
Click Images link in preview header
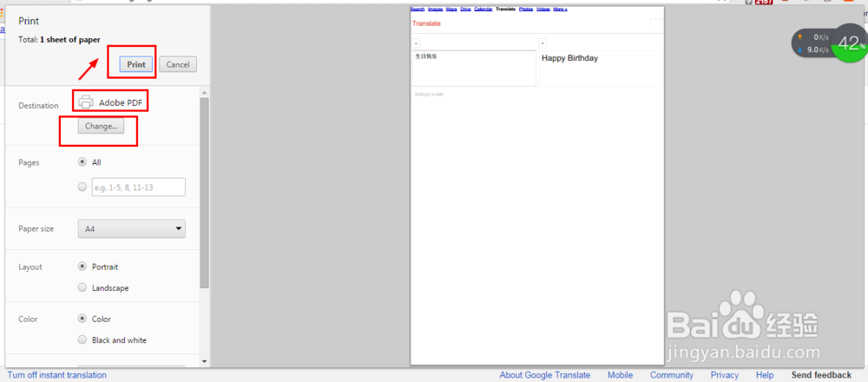tap(435, 10)
